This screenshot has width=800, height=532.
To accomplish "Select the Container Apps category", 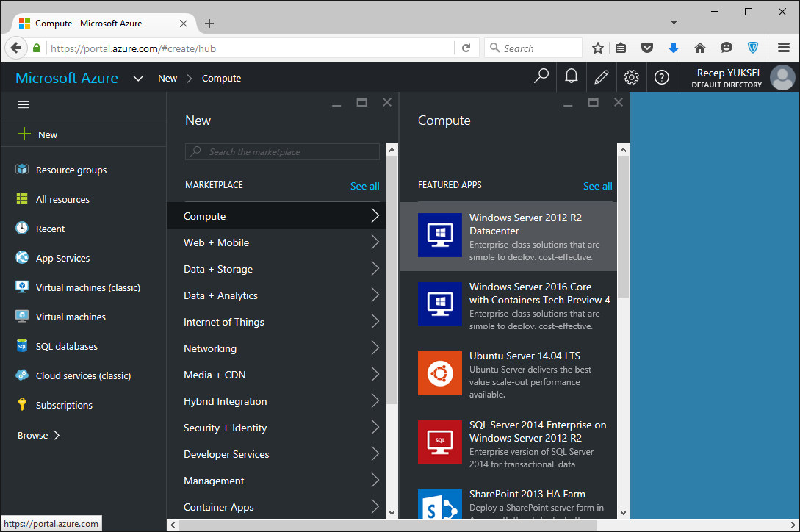I will click(276, 507).
